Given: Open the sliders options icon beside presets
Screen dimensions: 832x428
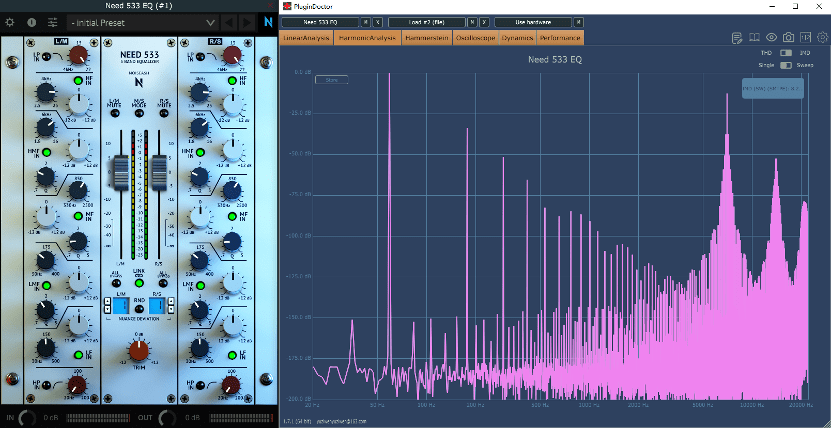Looking at the screenshot, I should 52,22.
